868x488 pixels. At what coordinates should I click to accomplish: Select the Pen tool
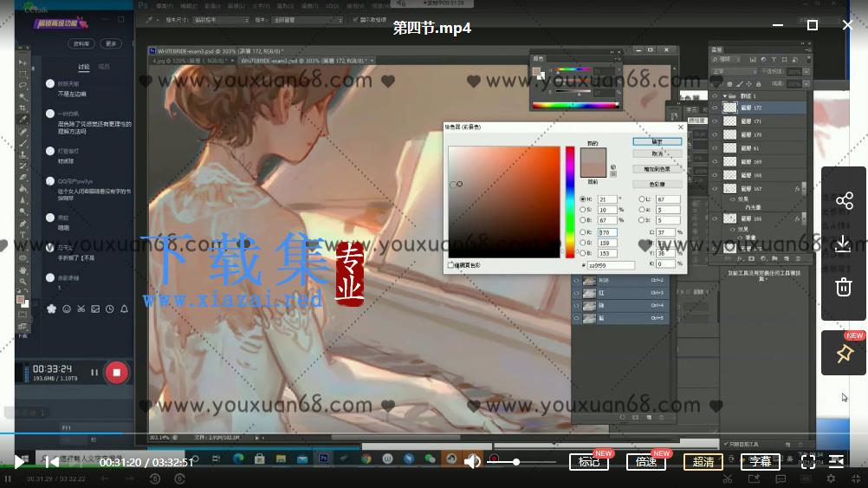click(23, 224)
